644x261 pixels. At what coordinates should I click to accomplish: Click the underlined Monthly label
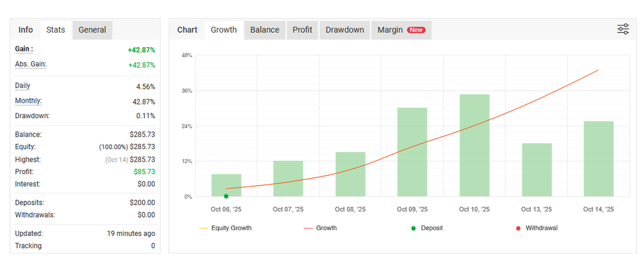tap(28, 101)
